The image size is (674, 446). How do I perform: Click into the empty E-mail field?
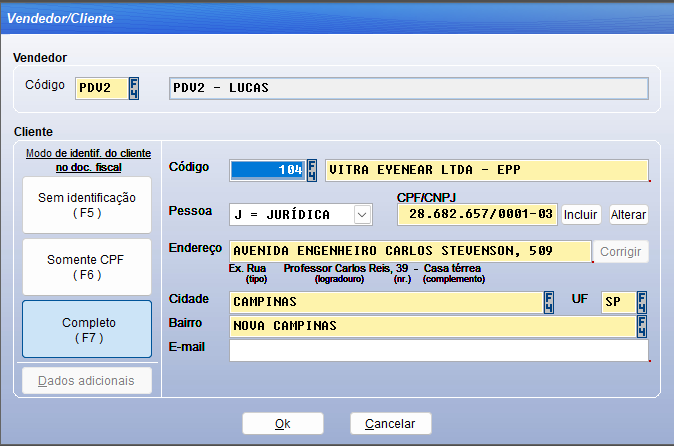click(x=438, y=351)
